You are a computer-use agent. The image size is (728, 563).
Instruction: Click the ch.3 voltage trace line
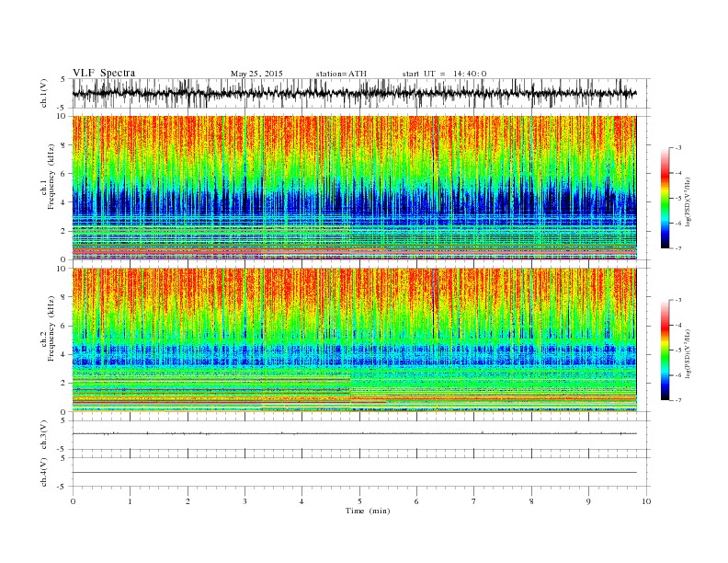click(354, 433)
